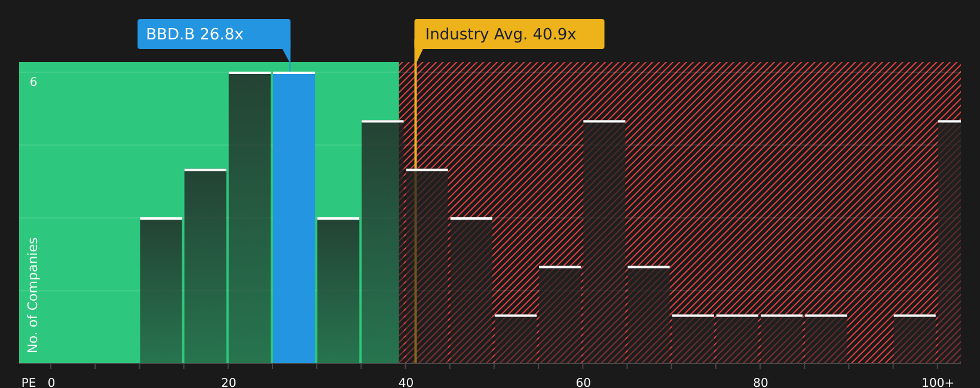Click the bar for PE 95 to 100

pos(914,339)
